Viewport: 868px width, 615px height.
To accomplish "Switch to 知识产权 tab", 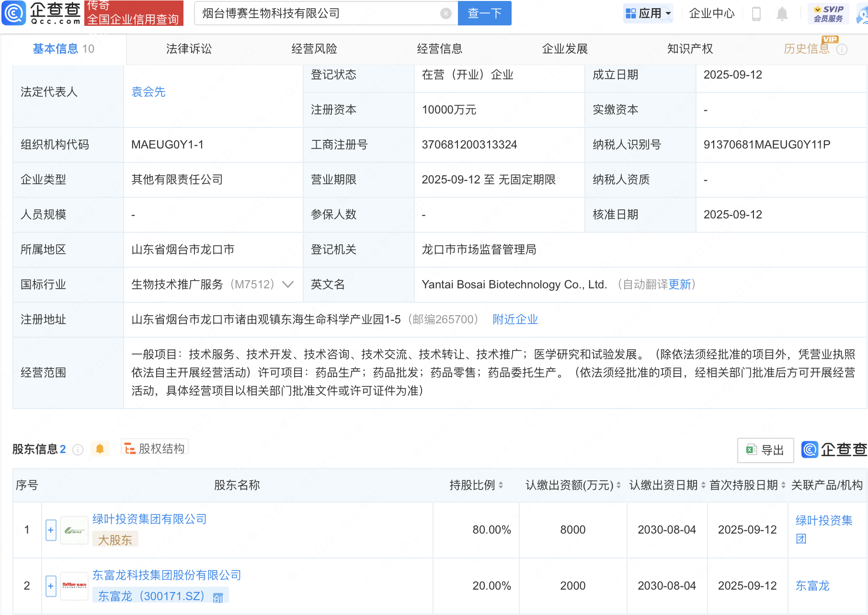I will click(x=690, y=49).
